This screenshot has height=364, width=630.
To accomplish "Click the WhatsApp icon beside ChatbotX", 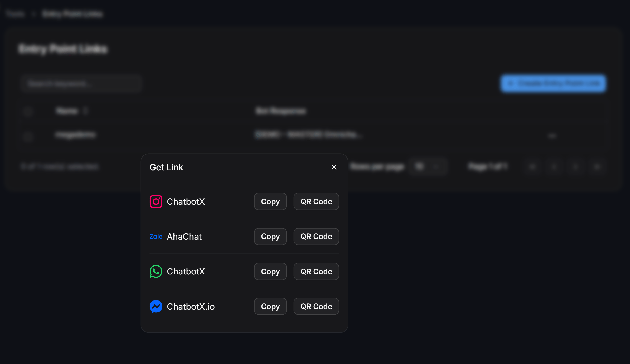I will 156,271.
